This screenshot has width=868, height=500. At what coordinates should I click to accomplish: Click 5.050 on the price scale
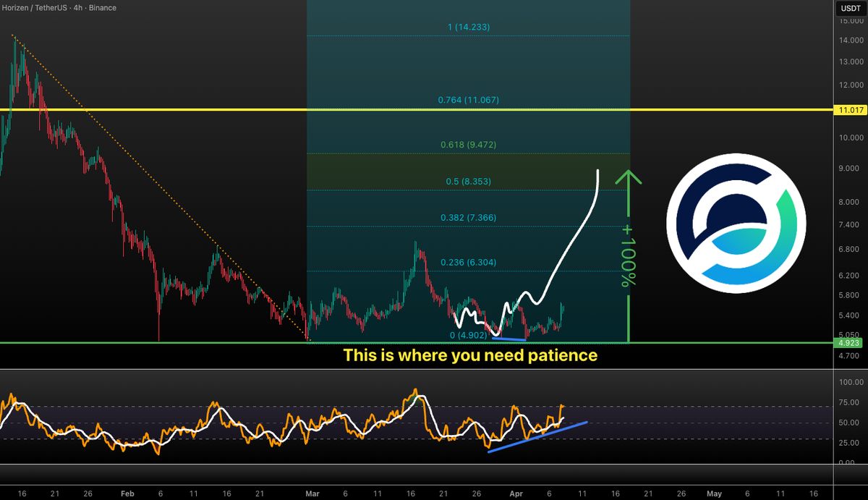click(850, 335)
